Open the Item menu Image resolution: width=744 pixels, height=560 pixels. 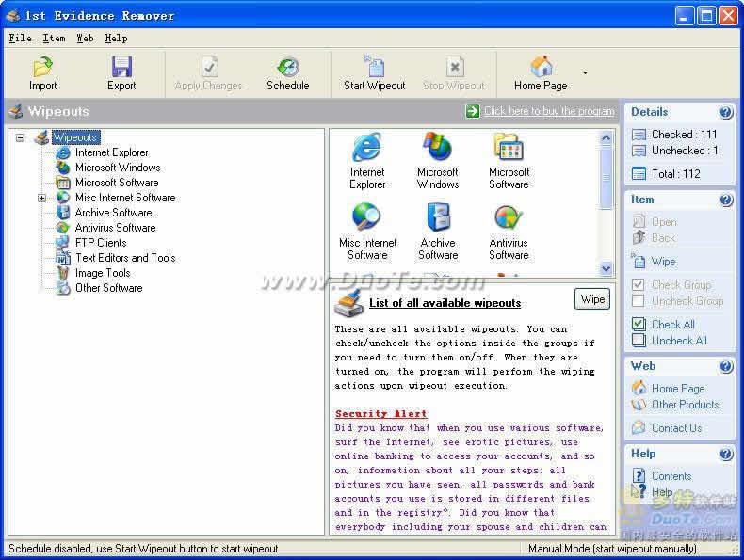[x=54, y=39]
